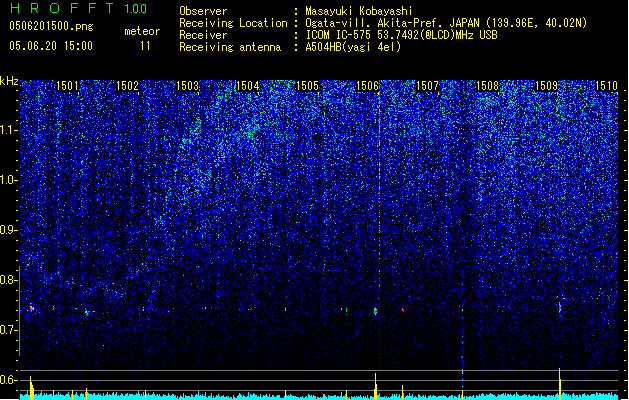
Task: Click the 'Receiving antenna' field label
Action: pyautogui.click(x=230, y=47)
